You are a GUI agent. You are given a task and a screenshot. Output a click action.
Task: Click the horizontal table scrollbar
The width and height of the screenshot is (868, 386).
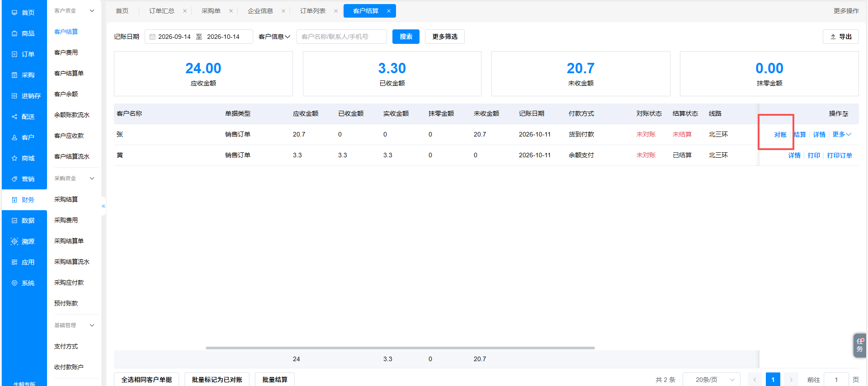[400, 348]
